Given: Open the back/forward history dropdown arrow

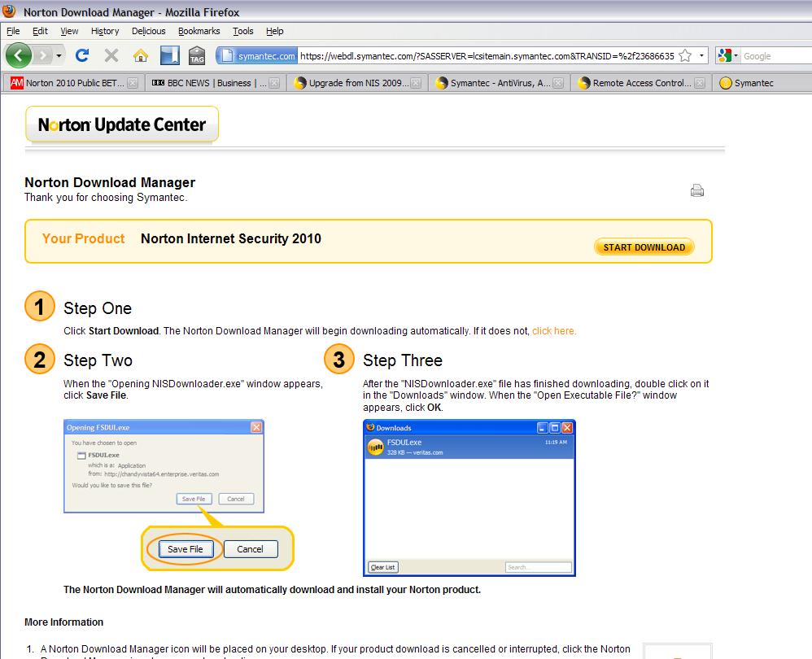Looking at the screenshot, I should tap(59, 55).
